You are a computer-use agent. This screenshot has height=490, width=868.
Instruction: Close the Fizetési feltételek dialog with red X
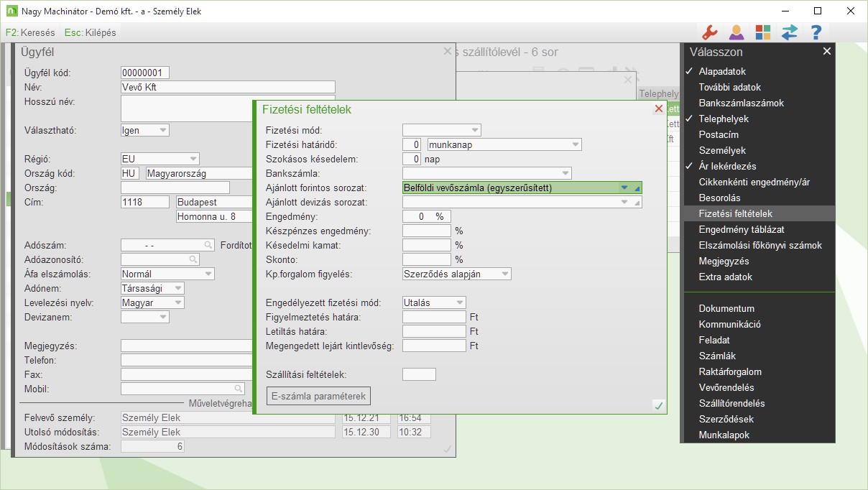click(658, 109)
